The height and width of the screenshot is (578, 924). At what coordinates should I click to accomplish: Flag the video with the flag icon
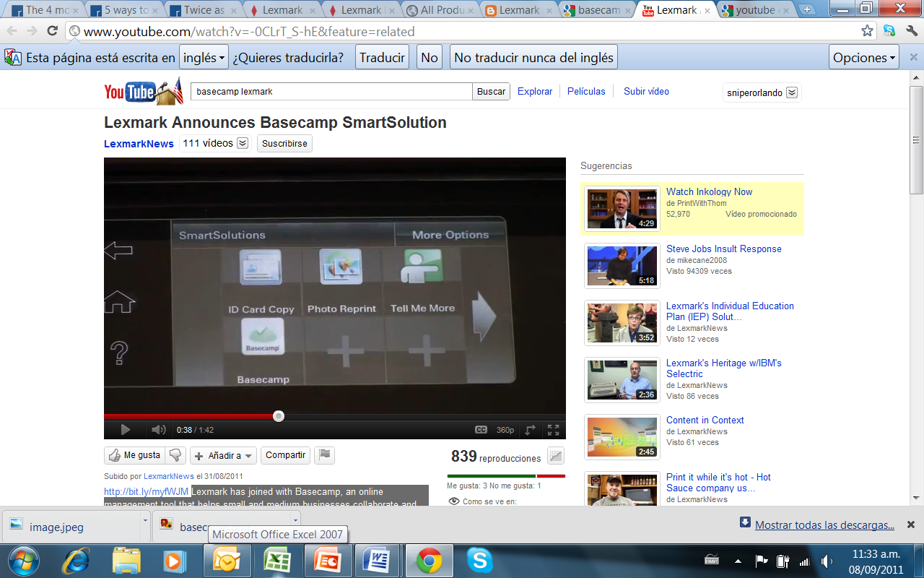(x=325, y=455)
